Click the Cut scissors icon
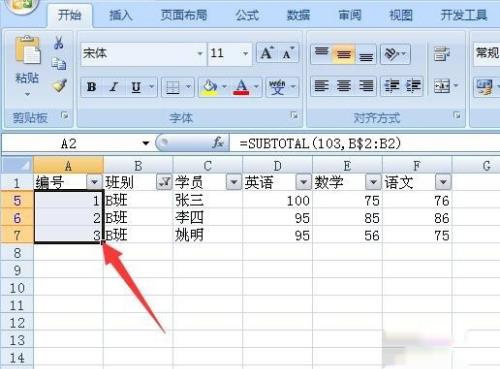This screenshot has height=369, width=500. point(59,42)
